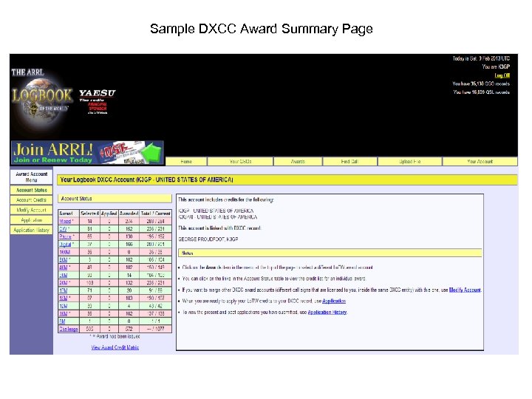This screenshot has width=532, height=399.
Task: Click the Sample DXCC Award Summary Page title
Action: click(262, 29)
